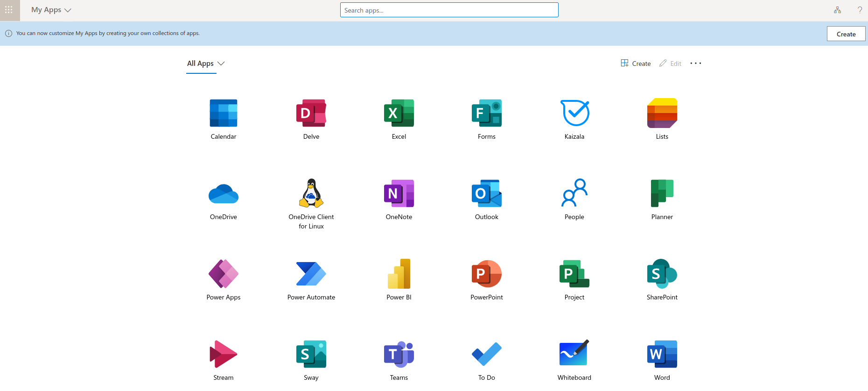Viewport: 868px width, 391px height.
Task: Open the more options ellipsis menu
Action: tap(695, 64)
